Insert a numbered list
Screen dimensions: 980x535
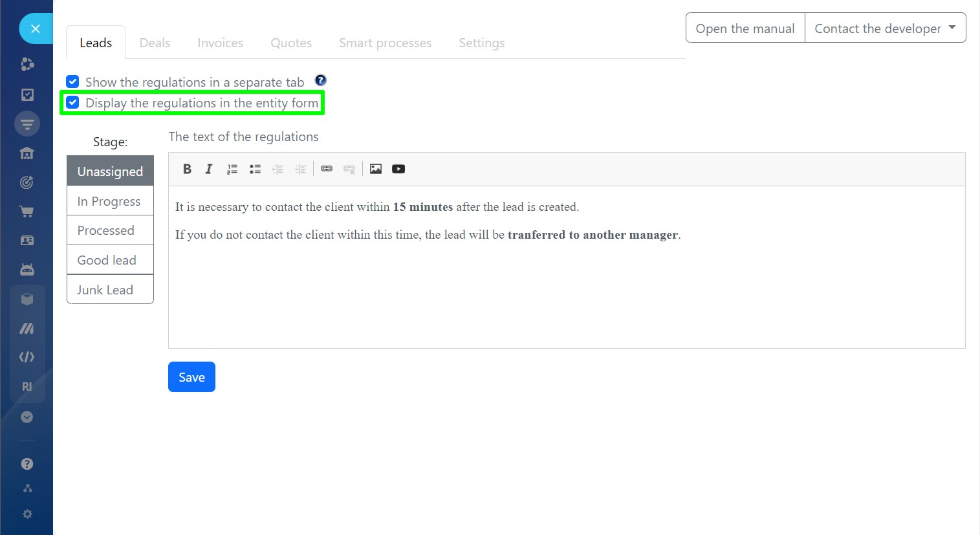tap(232, 169)
